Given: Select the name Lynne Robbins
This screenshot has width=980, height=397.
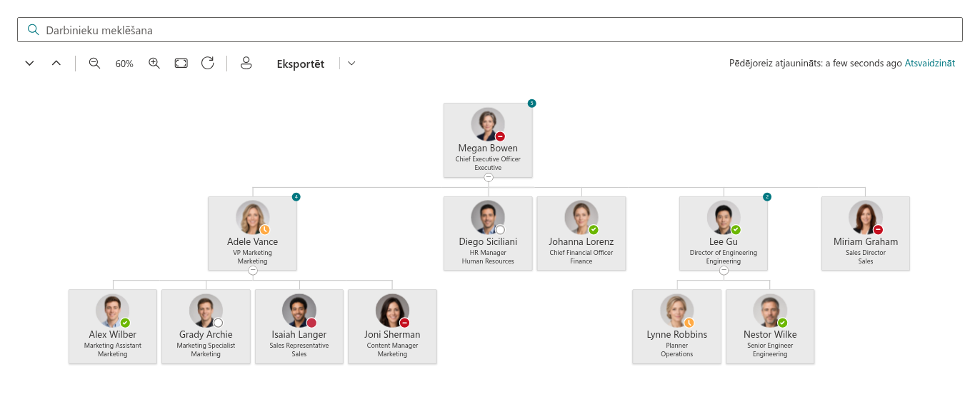Looking at the screenshot, I should pos(677,334).
